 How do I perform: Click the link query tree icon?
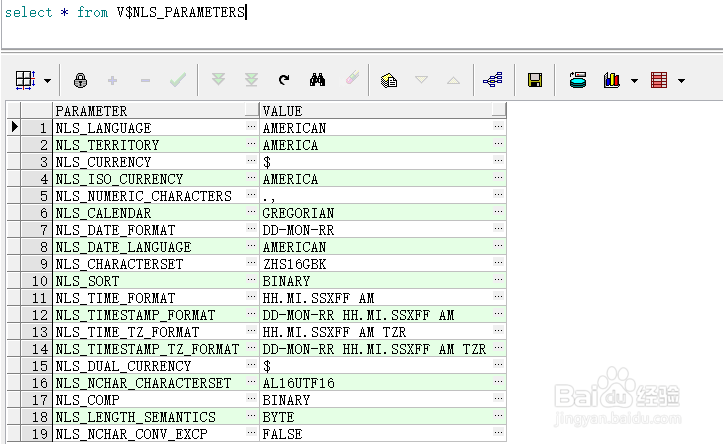[x=492, y=80]
